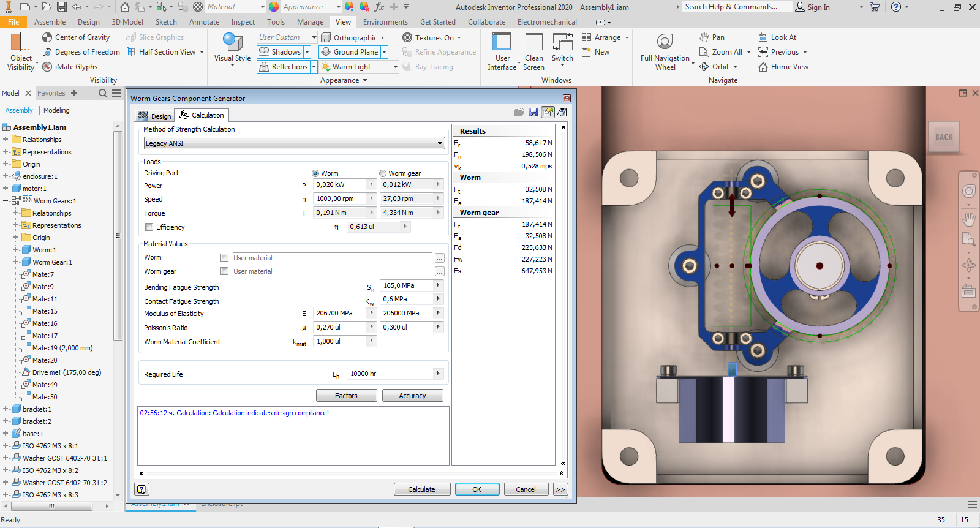
Task: Go to Home View
Action: (783, 67)
